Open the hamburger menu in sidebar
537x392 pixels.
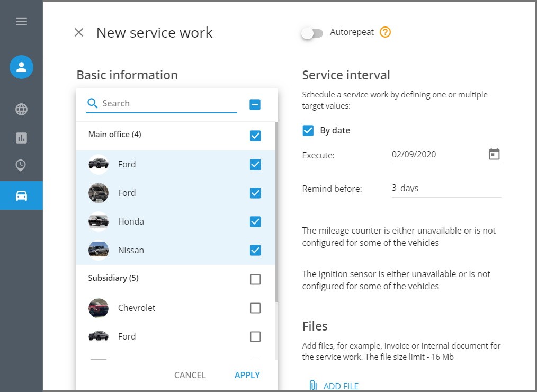coord(21,22)
